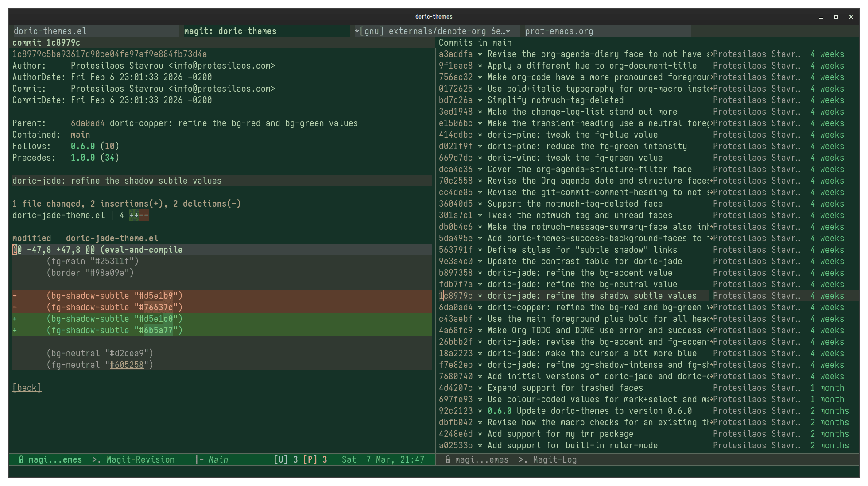Select the externals/denote-org tab
Image resolution: width=868 pixels, height=486 pixels.
click(432, 31)
